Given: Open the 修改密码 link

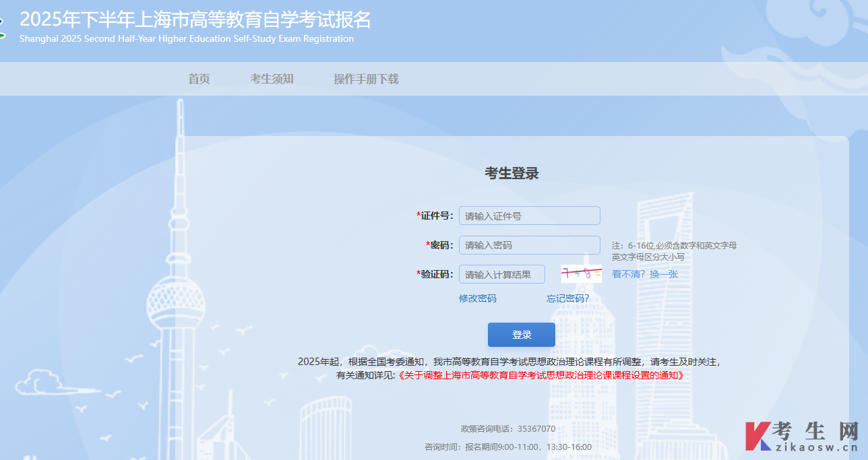Looking at the screenshot, I should (x=478, y=298).
